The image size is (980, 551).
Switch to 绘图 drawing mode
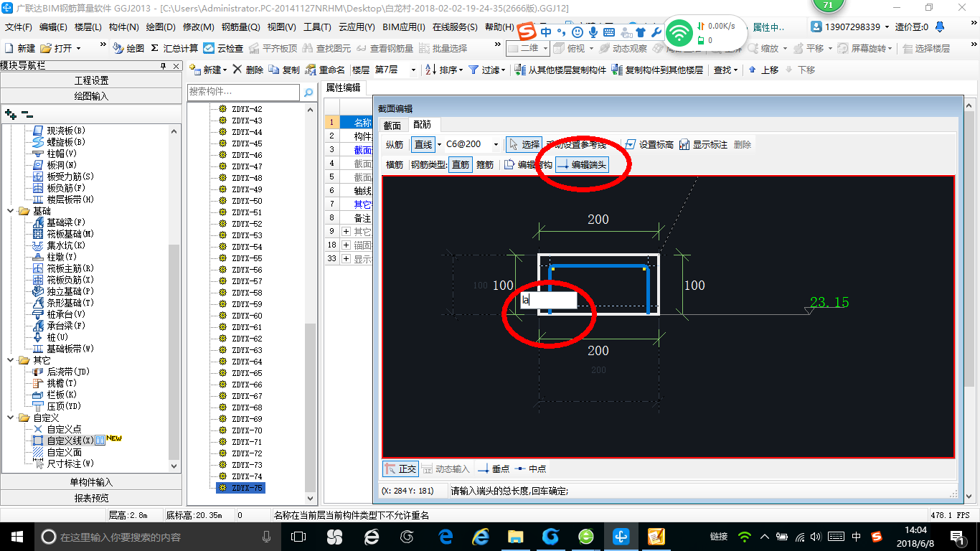[x=128, y=48]
